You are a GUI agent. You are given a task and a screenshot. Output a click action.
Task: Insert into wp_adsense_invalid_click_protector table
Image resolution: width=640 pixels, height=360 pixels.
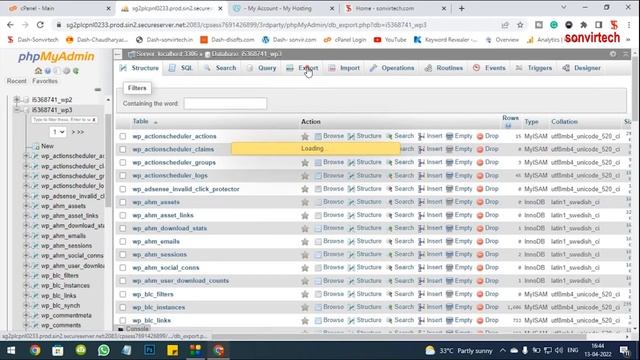point(430,189)
